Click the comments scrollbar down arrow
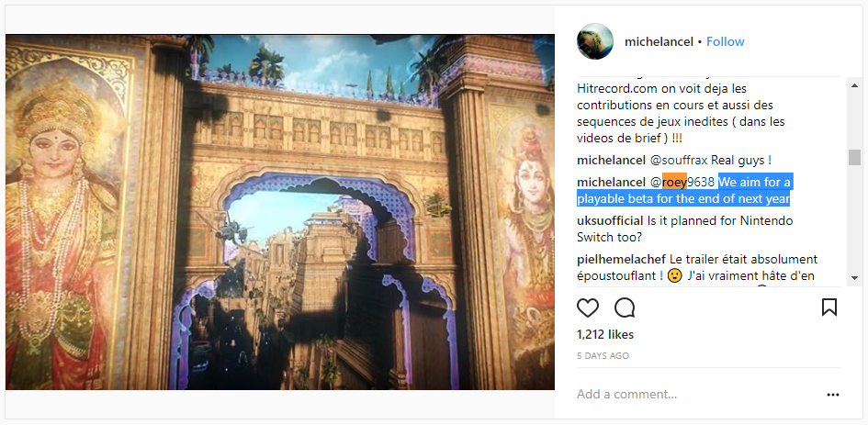Image resolution: width=868 pixels, height=425 pixels. [x=854, y=278]
